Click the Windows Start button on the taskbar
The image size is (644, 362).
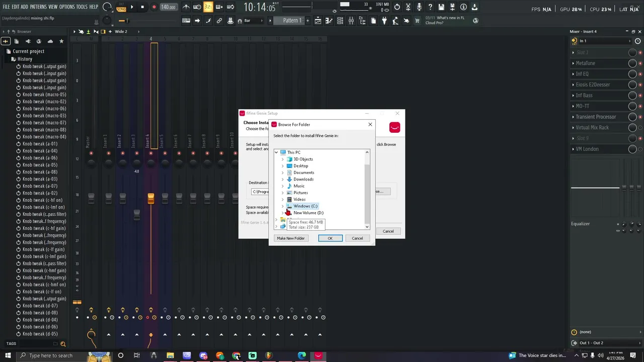(8, 355)
